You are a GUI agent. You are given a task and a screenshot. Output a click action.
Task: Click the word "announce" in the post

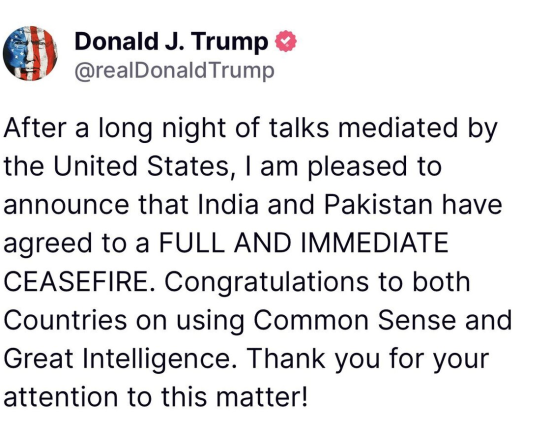pos(66,205)
